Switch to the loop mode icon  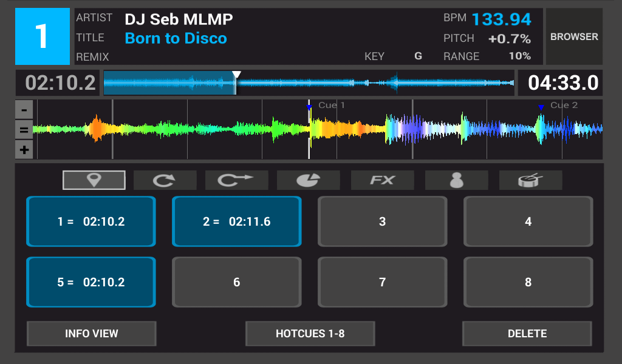click(x=165, y=180)
